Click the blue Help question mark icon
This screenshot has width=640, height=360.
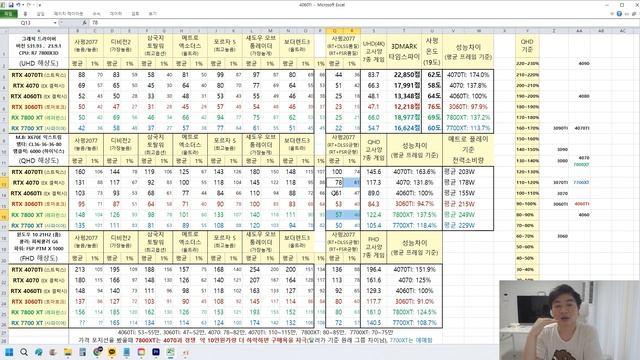[619, 14]
